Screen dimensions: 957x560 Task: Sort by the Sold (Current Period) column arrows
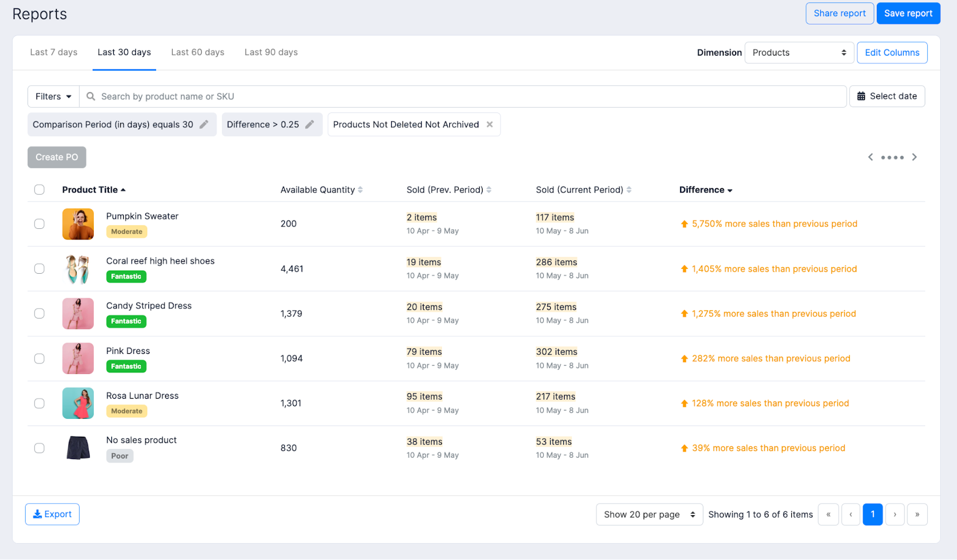point(629,189)
